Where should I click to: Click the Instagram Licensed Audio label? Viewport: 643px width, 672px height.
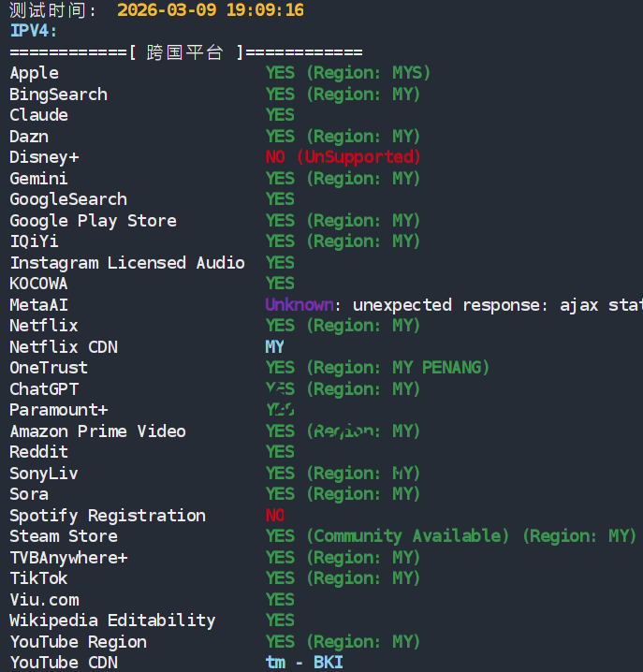click(x=126, y=263)
